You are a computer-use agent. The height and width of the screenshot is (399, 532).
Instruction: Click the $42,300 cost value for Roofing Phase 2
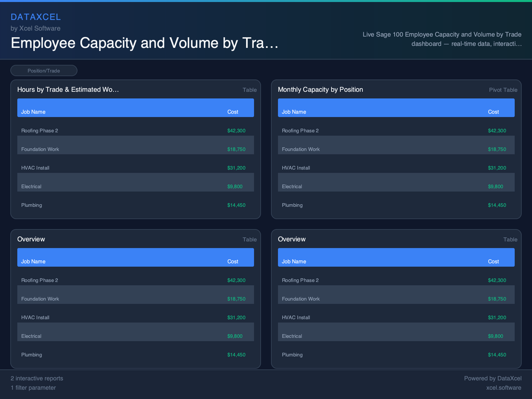(x=236, y=130)
